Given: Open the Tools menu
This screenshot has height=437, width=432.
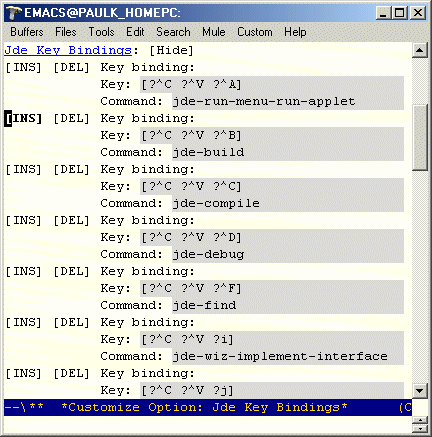Looking at the screenshot, I should click(101, 32).
